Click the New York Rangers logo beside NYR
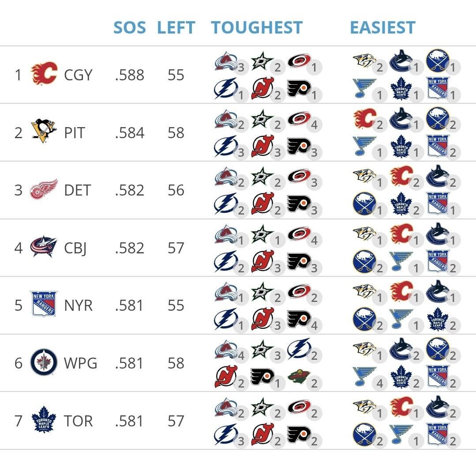Image resolution: width=476 pixels, height=452 pixels. pos(44,305)
